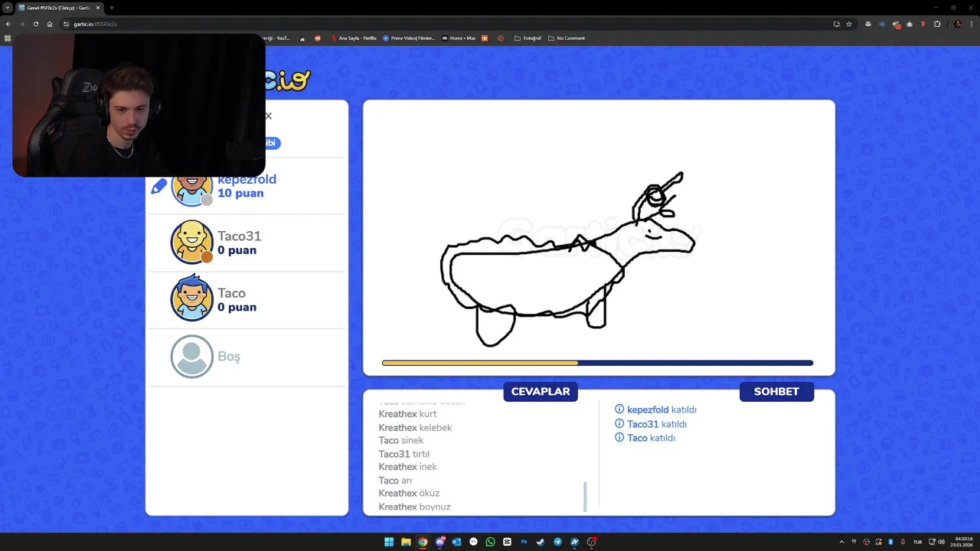Click the install app icon in address bar
The image size is (980, 551).
coord(836,24)
